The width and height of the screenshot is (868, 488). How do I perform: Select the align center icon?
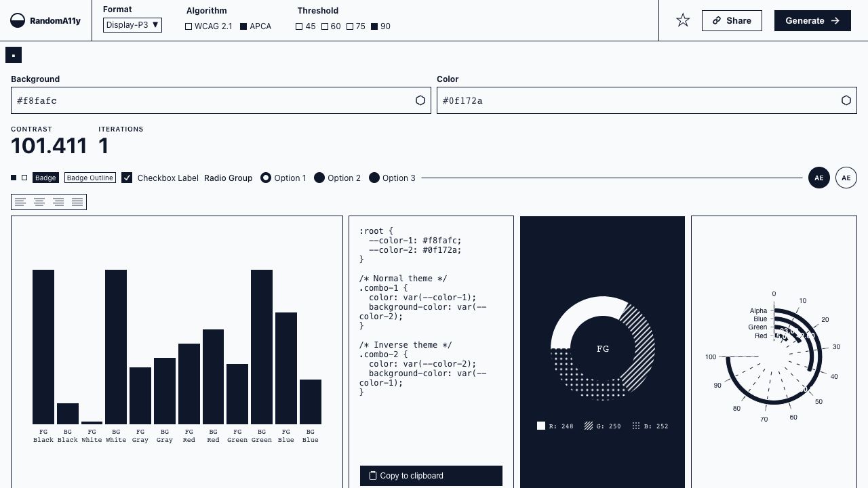tap(39, 202)
